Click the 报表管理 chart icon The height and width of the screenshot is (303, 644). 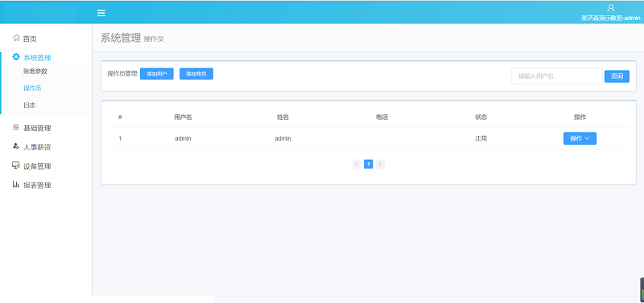[16, 185]
